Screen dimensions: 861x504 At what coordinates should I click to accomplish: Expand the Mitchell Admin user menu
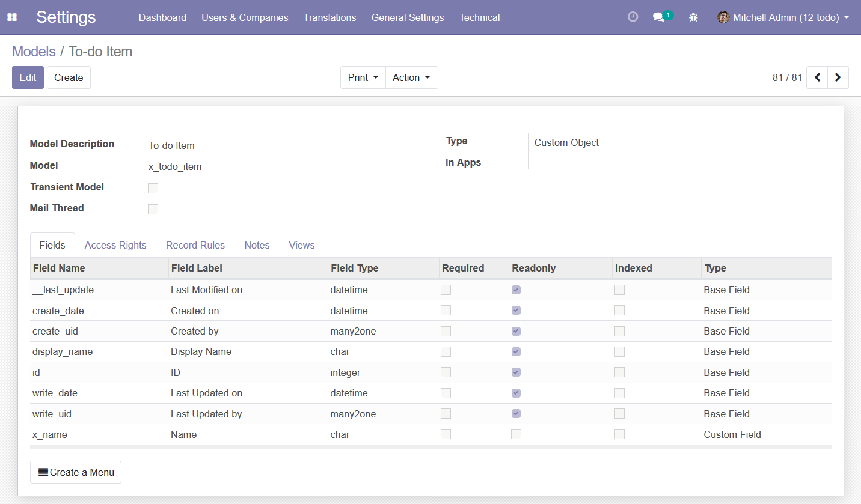[x=783, y=17]
